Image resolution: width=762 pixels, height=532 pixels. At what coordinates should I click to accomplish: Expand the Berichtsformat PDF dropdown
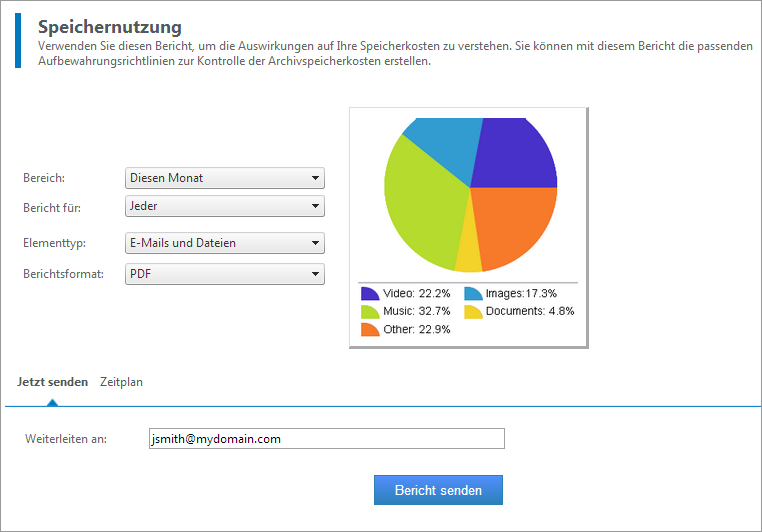pos(225,273)
